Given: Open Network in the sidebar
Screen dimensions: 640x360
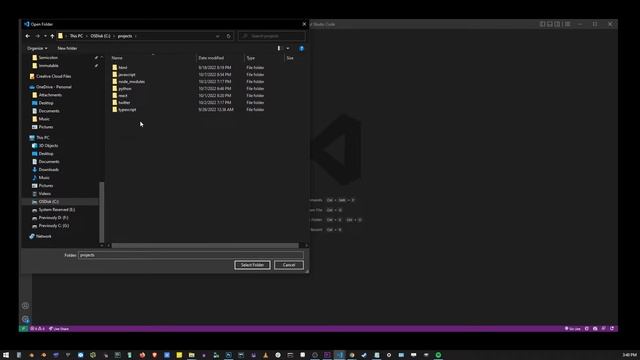Looking at the screenshot, I should click(43, 236).
